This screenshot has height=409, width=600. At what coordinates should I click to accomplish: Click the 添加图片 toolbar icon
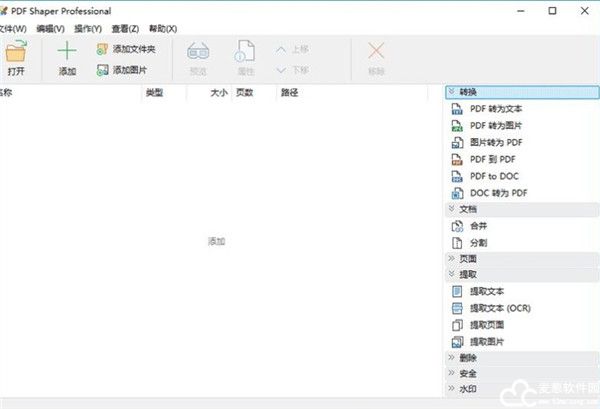coord(102,70)
